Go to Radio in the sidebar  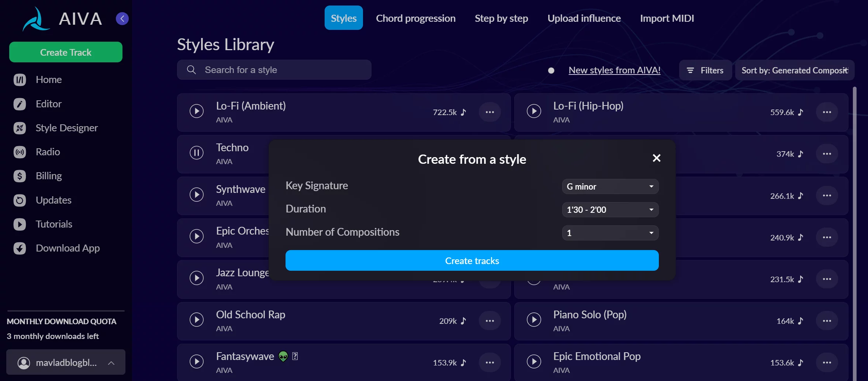coord(37,152)
